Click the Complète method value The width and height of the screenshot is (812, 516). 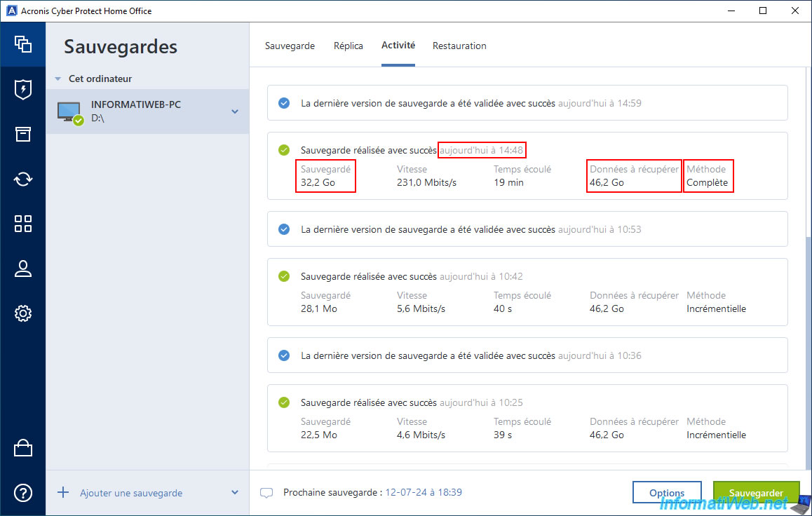pyautogui.click(x=707, y=183)
